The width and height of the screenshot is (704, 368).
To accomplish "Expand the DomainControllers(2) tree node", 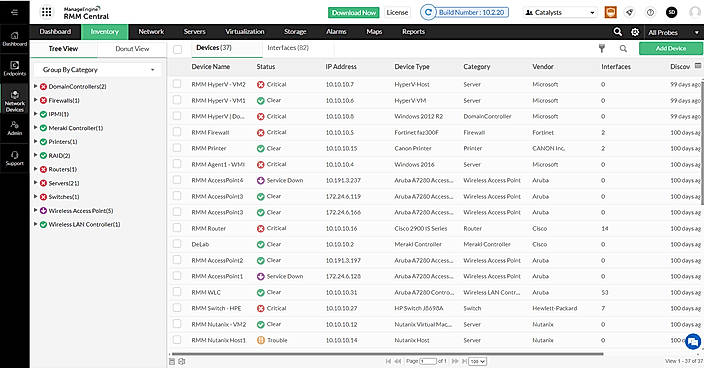I will [x=35, y=86].
